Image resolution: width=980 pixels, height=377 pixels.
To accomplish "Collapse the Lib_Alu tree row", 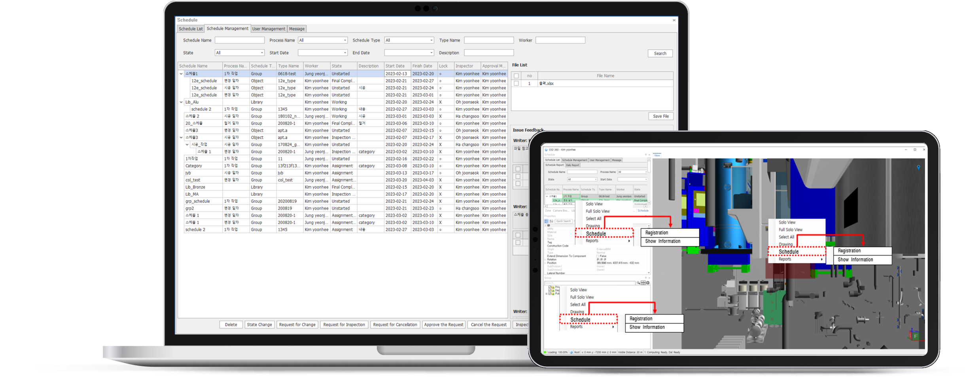I will click(181, 102).
